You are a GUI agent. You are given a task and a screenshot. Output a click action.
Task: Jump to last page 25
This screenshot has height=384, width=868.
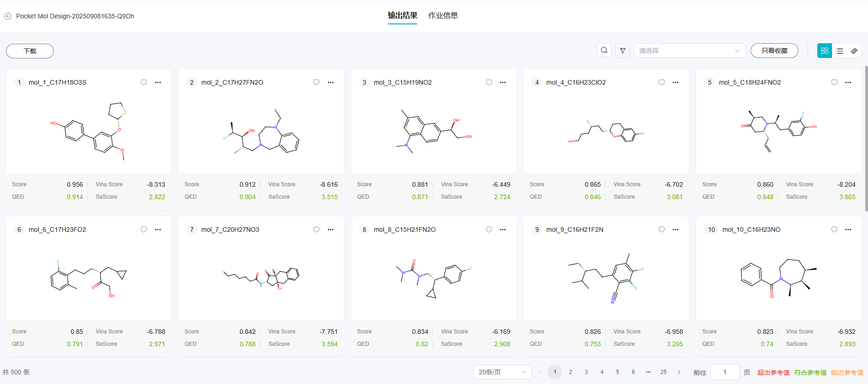coord(664,372)
